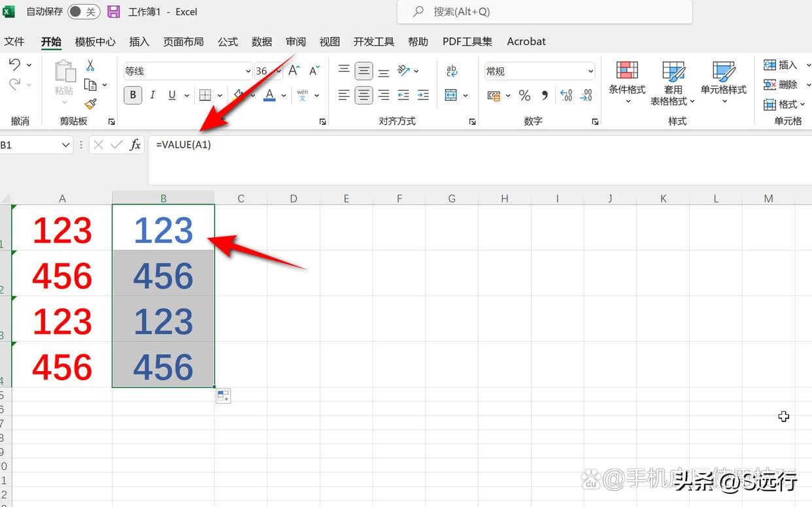Open the underline style dropdown arrow
This screenshot has height=507, width=812.
[x=186, y=95]
